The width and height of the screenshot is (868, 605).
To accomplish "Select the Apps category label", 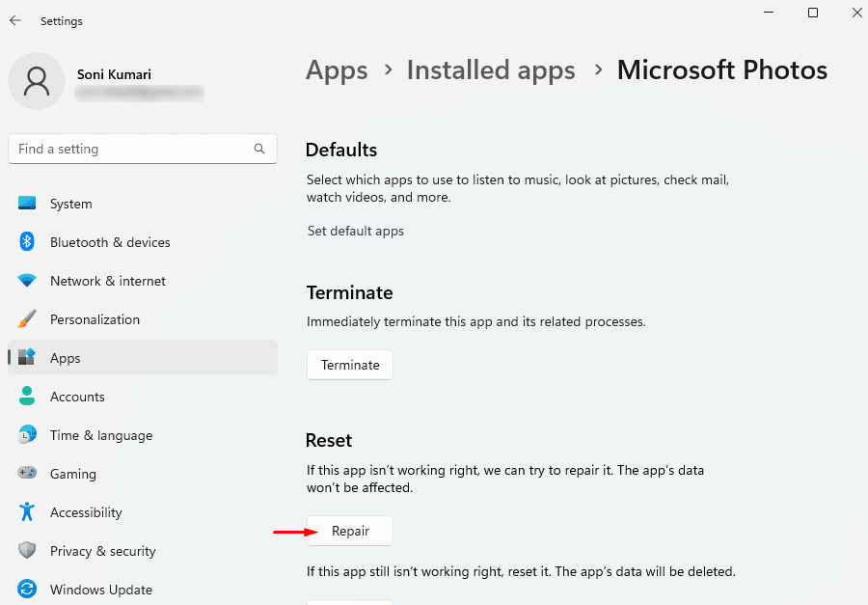I will click(65, 358).
